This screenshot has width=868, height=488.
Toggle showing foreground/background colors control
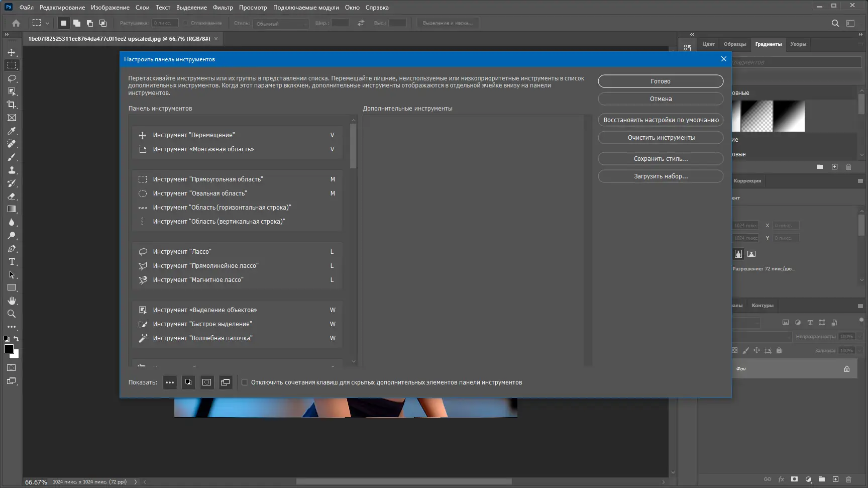188,382
